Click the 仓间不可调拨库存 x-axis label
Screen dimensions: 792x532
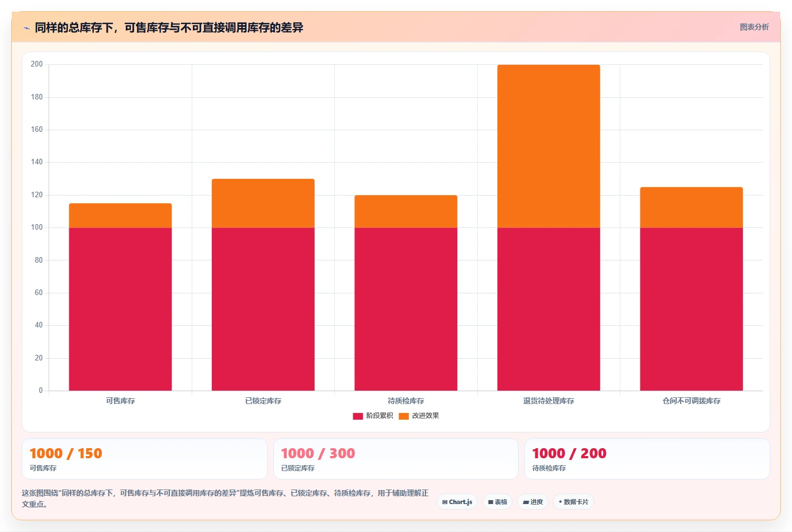coord(691,401)
